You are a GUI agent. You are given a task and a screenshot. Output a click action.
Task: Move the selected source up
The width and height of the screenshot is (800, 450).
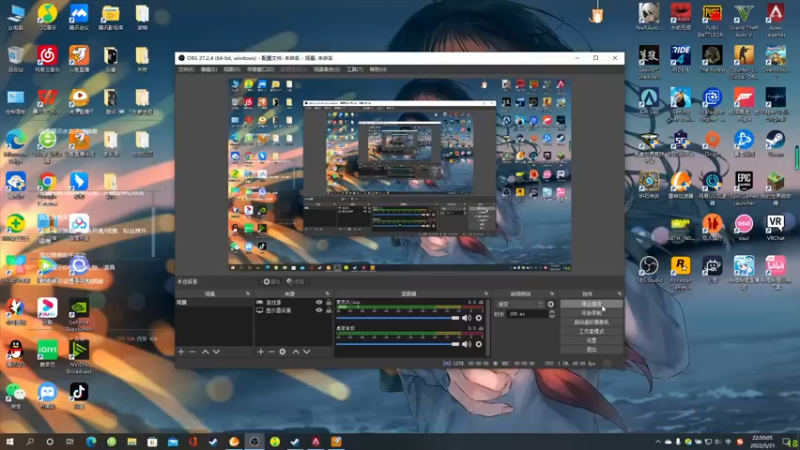coord(295,352)
